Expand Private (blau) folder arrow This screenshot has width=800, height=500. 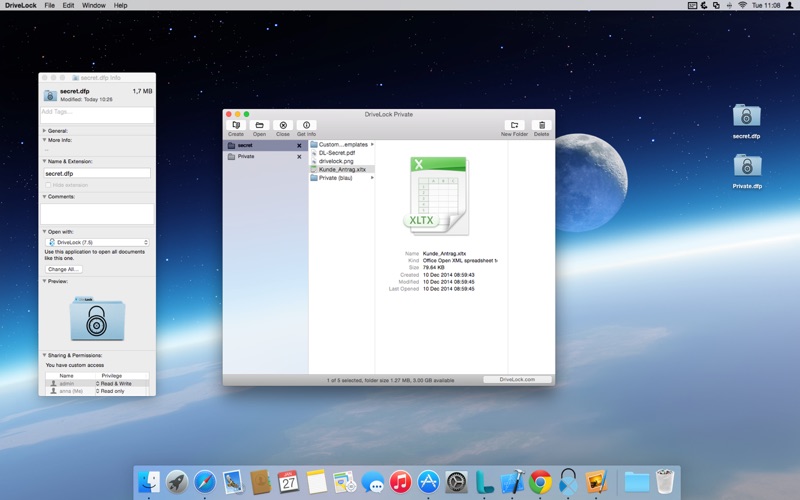(372, 178)
